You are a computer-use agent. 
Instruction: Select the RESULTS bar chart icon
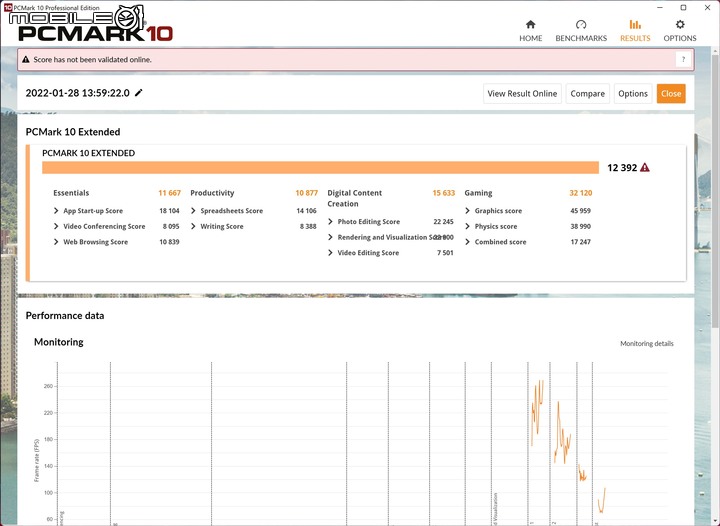[635, 24]
